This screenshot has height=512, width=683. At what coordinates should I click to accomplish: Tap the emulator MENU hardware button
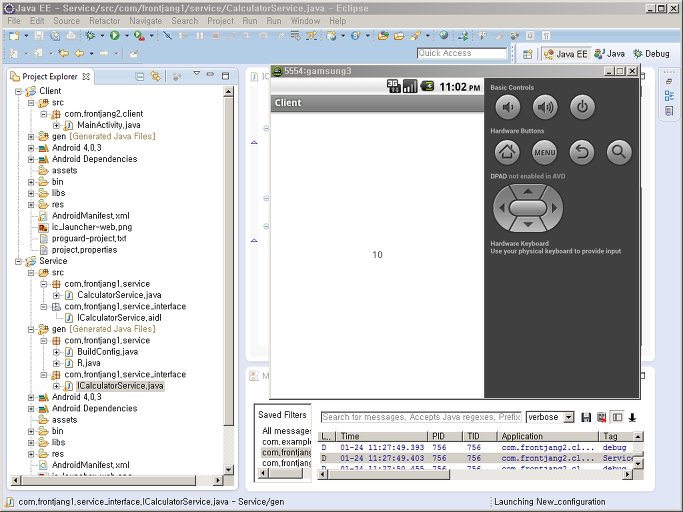click(545, 153)
